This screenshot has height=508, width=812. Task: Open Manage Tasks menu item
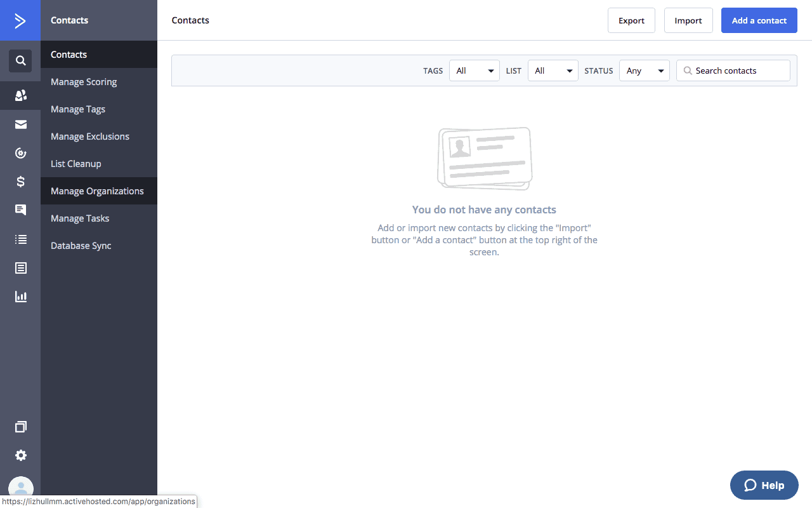click(99, 218)
